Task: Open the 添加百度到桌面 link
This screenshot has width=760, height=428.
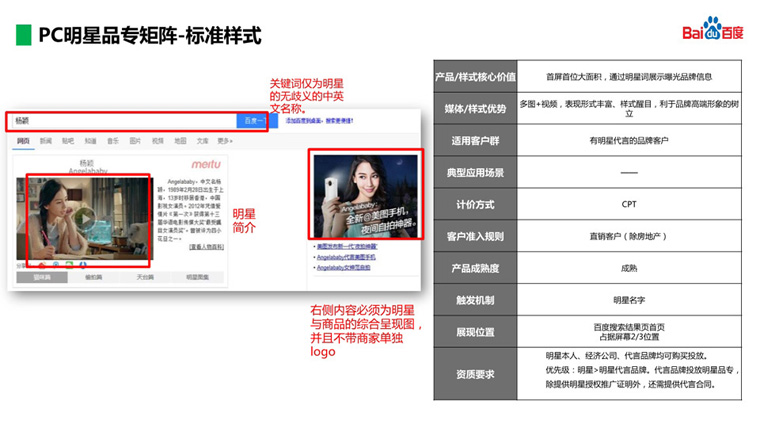Action: pyautogui.click(x=303, y=121)
